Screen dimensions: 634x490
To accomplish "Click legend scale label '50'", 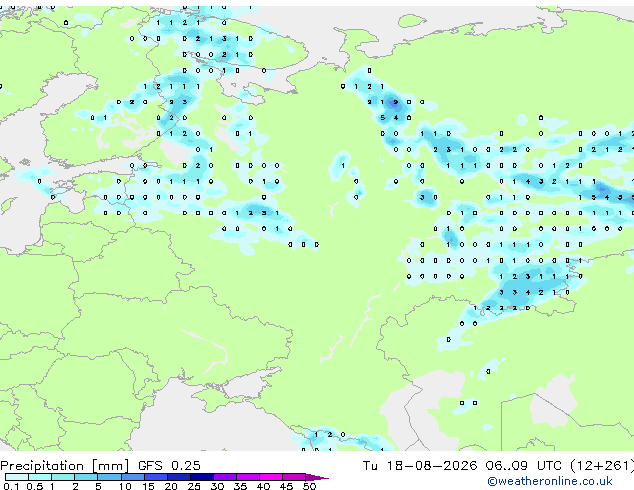I will [309, 486].
